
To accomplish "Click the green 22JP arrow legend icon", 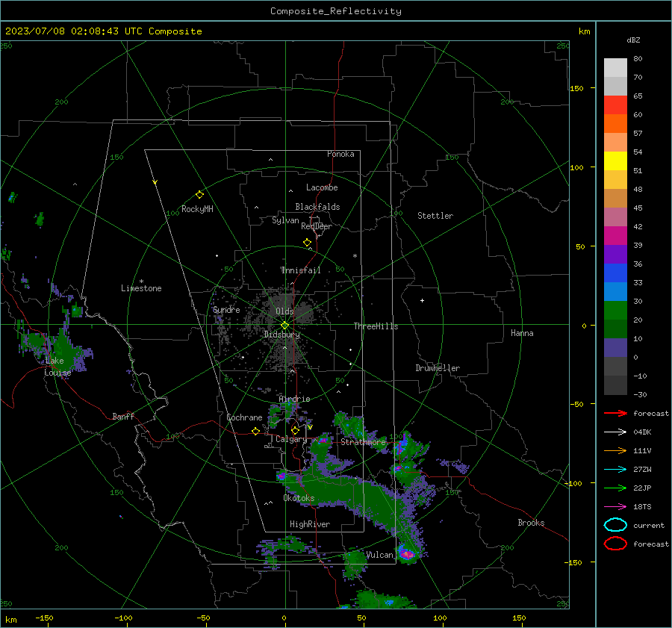I will tap(615, 488).
